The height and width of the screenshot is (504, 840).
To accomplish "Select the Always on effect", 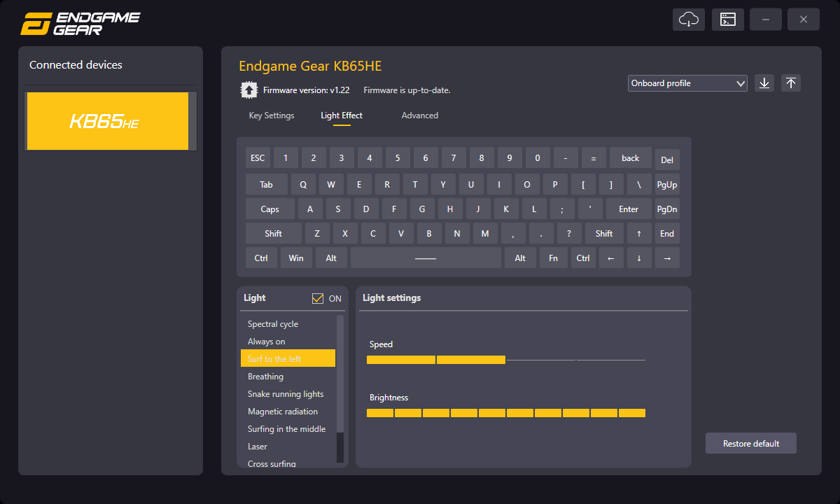I will point(288,342).
